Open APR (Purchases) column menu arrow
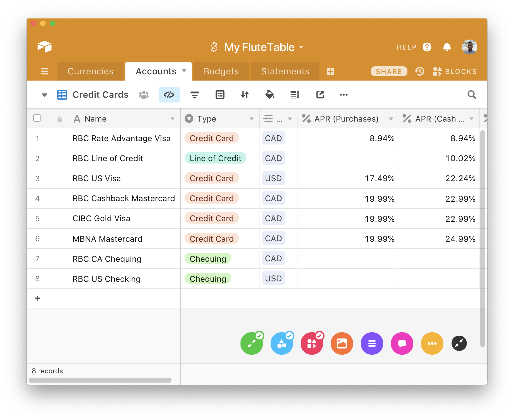 click(391, 119)
